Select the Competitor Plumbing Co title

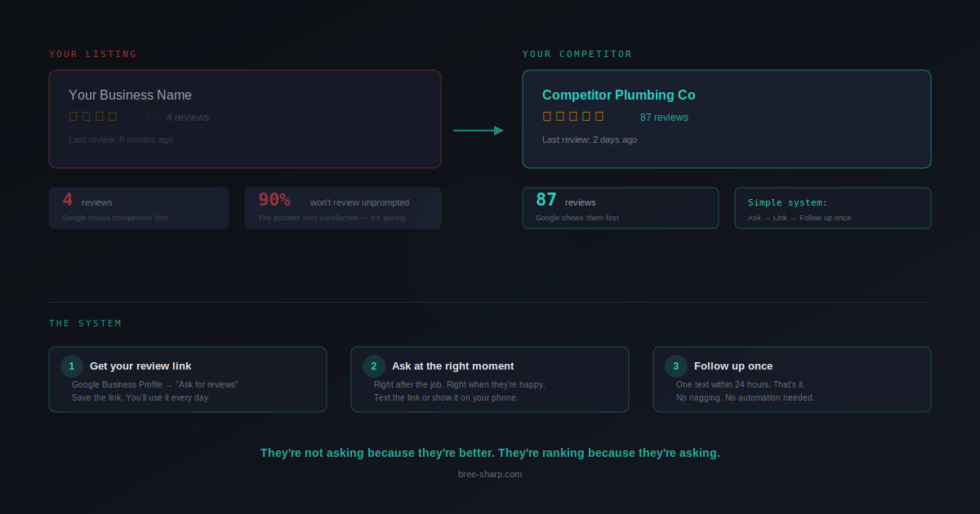[619, 95]
